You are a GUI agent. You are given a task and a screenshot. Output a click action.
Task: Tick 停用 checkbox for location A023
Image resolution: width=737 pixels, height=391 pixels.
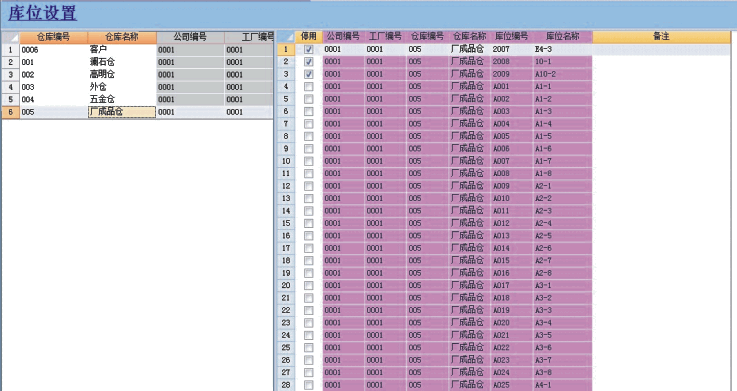309,360
